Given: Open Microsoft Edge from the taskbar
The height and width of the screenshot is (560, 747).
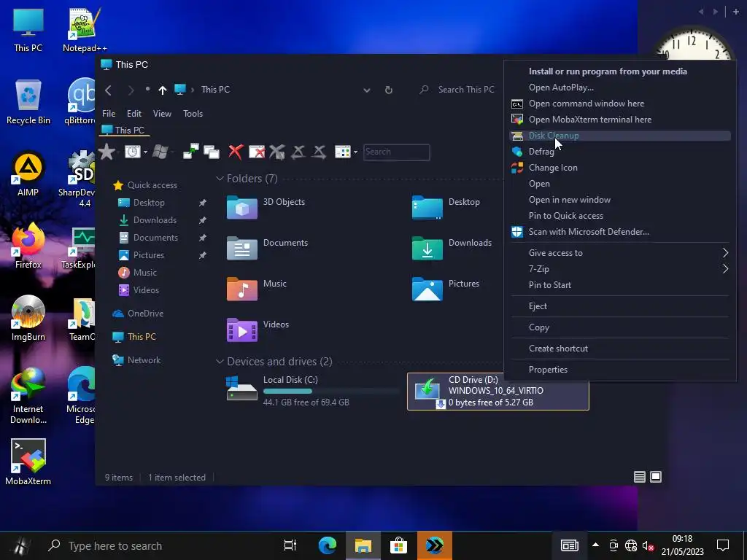Looking at the screenshot, I should [328, 545].
